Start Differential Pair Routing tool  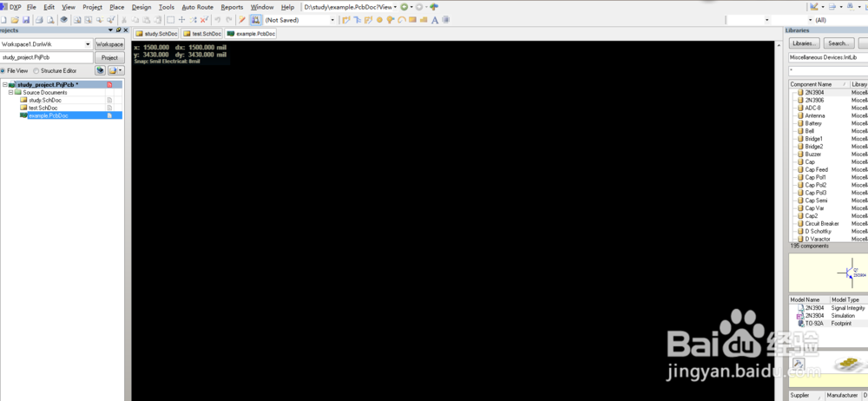click(357, 20)
